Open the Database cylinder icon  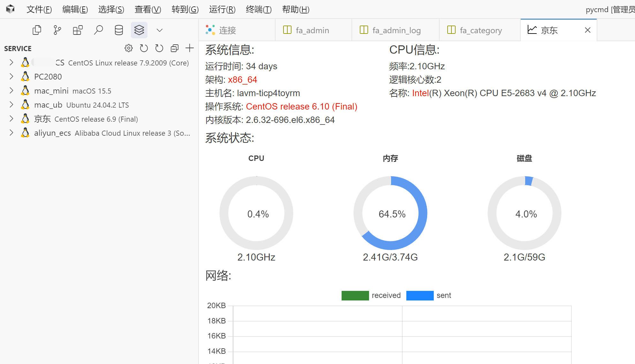point(119,30)
